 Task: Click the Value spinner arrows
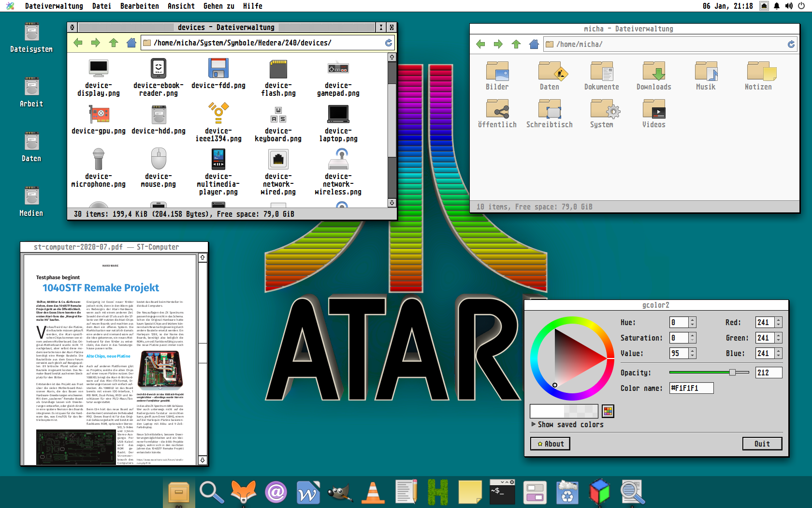(692, 353)
